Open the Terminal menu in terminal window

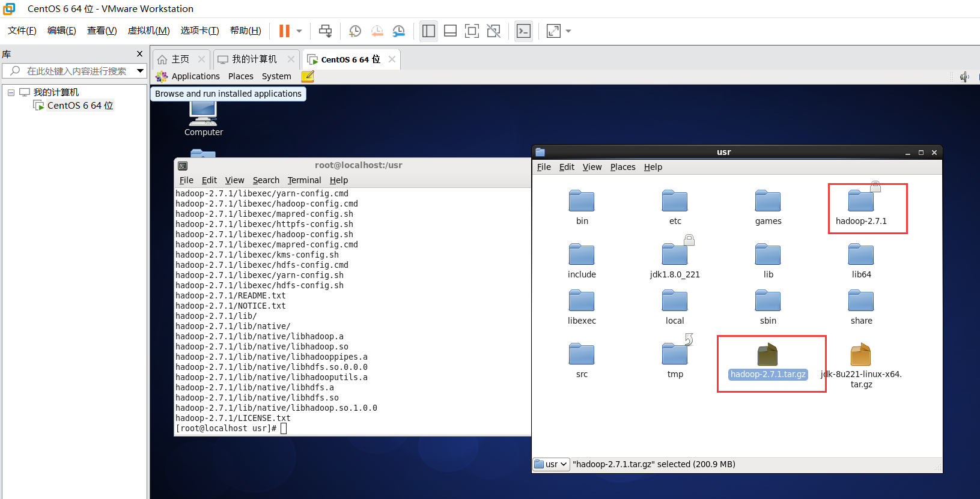(304, 180)
